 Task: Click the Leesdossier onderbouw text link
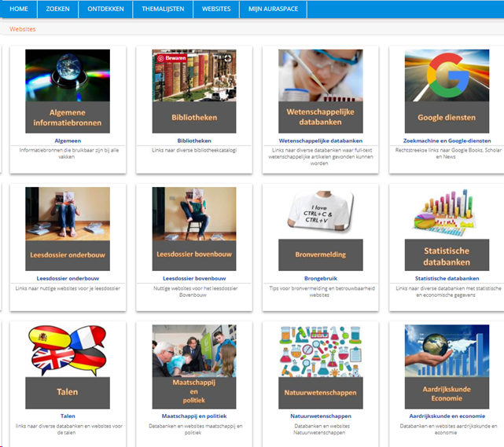pyautogui.click(x=68, y=278)
